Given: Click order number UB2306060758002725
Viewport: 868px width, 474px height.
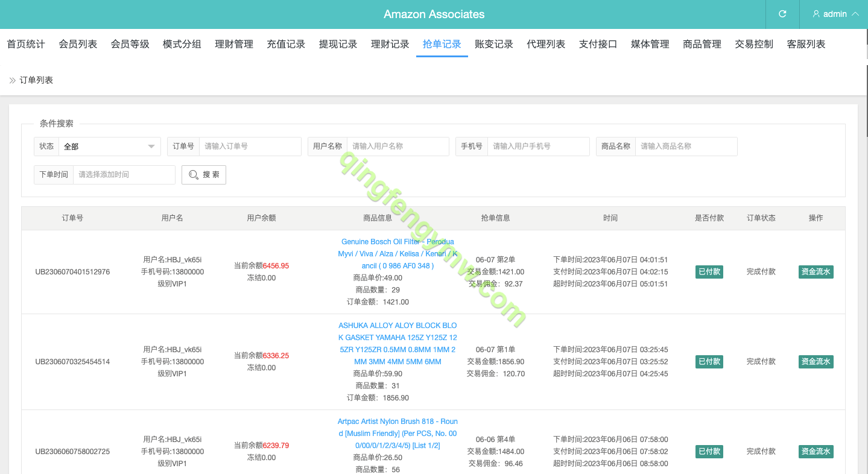Looking at the screenshot, I should [x=72, y=452].
